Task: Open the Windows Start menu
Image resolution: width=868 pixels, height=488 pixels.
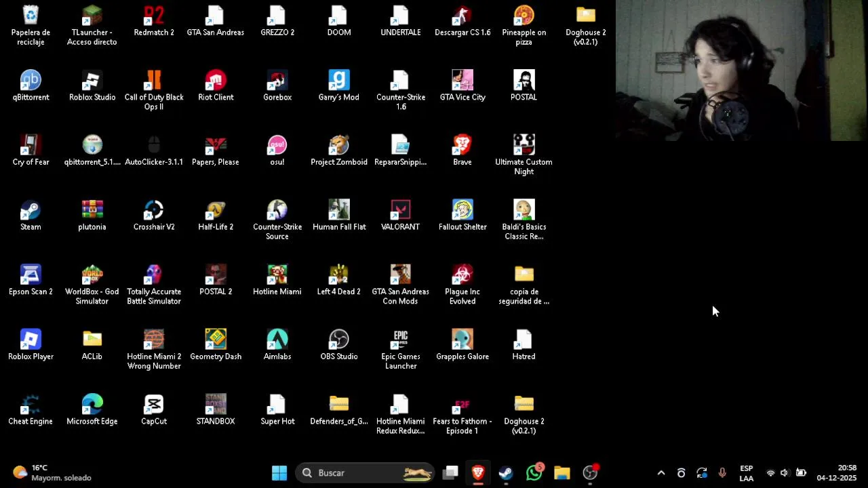Action: [x=279, y=473]
